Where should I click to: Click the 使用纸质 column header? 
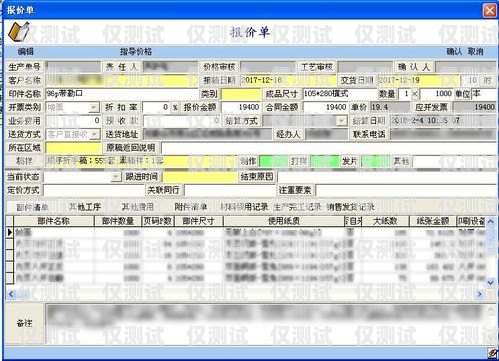coord(284,221)
